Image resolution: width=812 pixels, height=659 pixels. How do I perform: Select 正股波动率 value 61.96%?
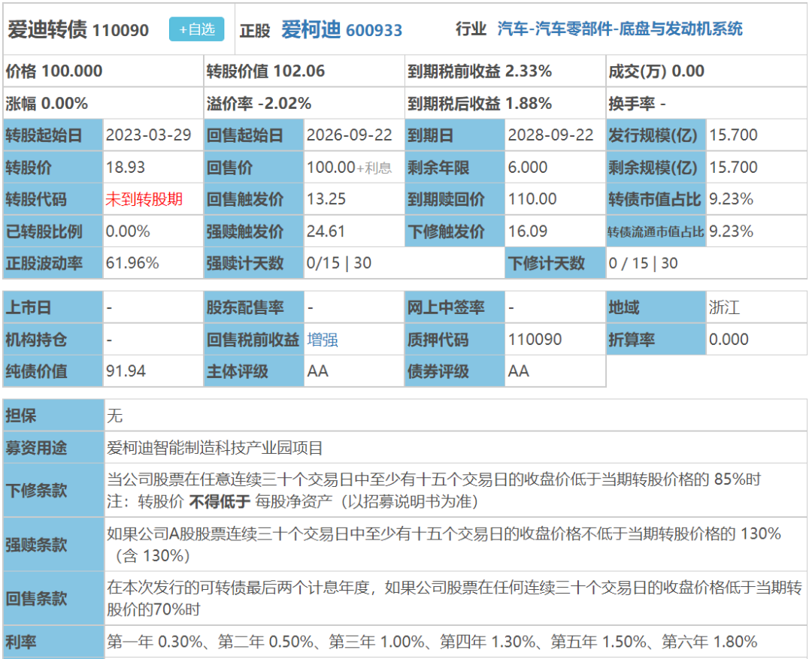click(x=132, y=263)
